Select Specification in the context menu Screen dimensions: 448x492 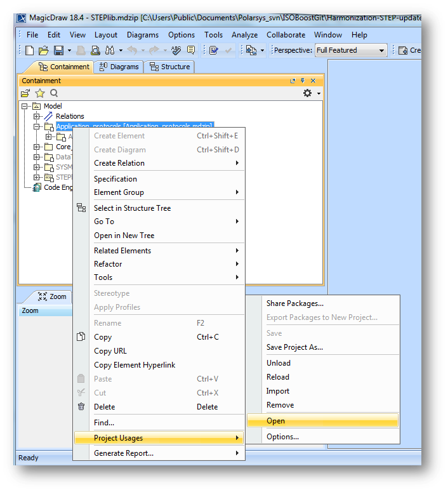(115, 179)
